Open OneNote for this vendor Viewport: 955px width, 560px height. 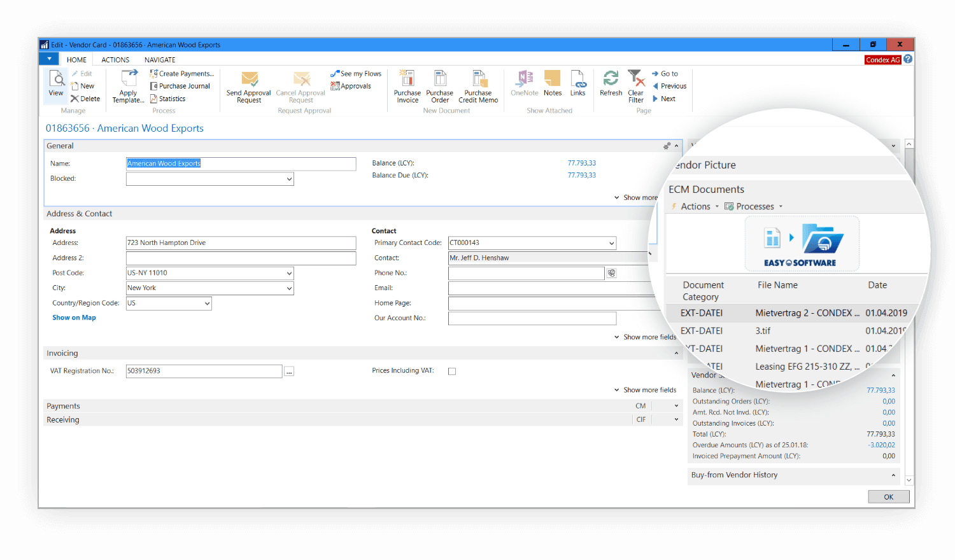525,83
